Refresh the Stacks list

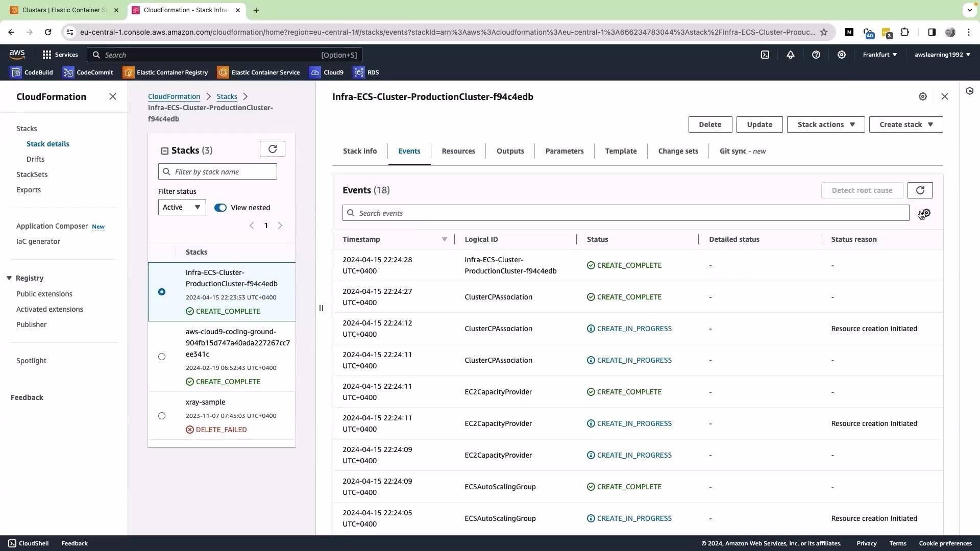(273, 149)
